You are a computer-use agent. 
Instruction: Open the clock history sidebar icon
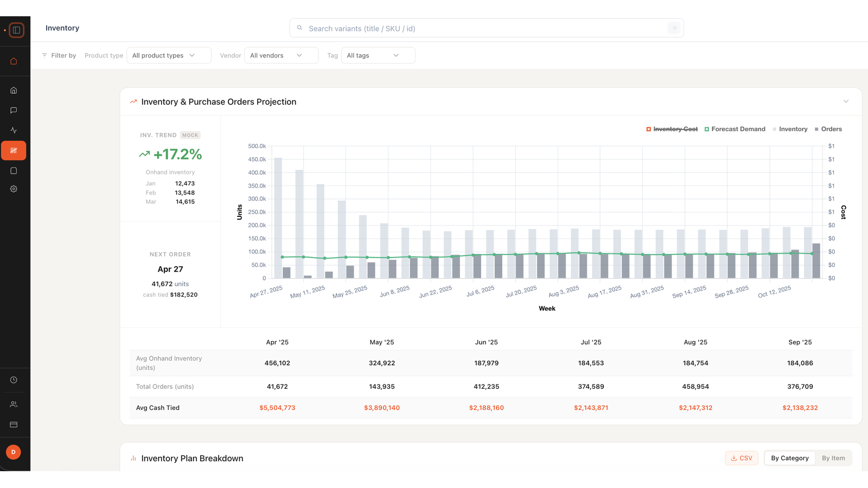[x=14, y=380]
